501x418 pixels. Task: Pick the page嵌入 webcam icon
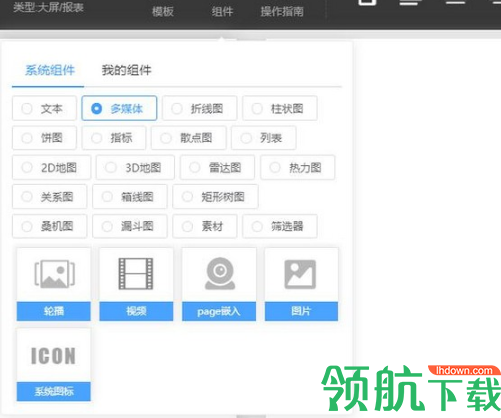(220, 274)
